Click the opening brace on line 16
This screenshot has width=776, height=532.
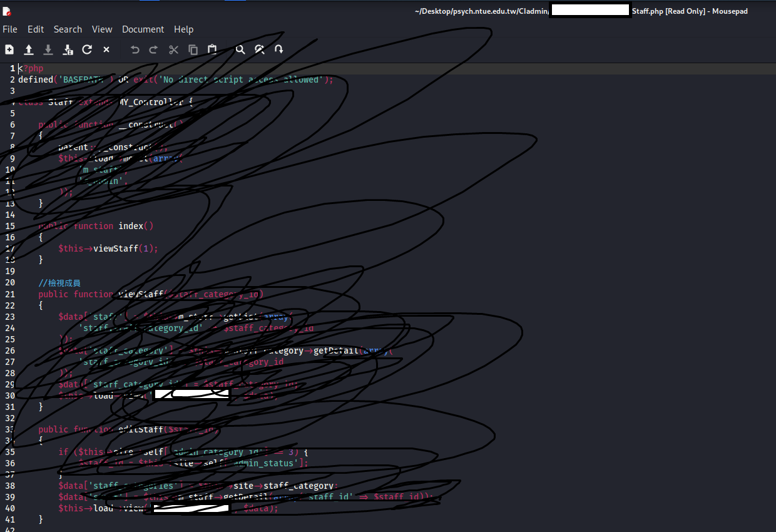point(41,237)
